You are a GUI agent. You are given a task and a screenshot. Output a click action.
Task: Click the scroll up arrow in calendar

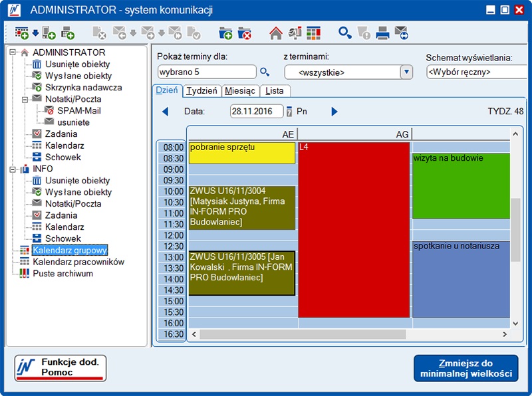pyautogui.click(x=515, y=134)
